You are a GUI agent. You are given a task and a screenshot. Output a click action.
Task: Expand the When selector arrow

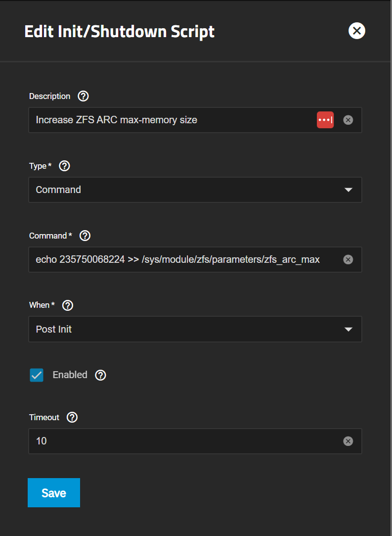point(348,329)
